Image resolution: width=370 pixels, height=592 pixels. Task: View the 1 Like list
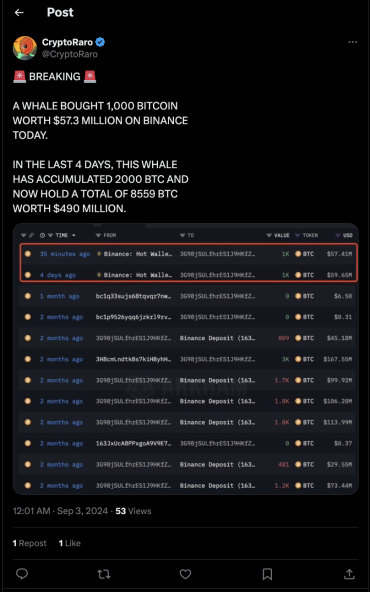(x=69, y=543)
